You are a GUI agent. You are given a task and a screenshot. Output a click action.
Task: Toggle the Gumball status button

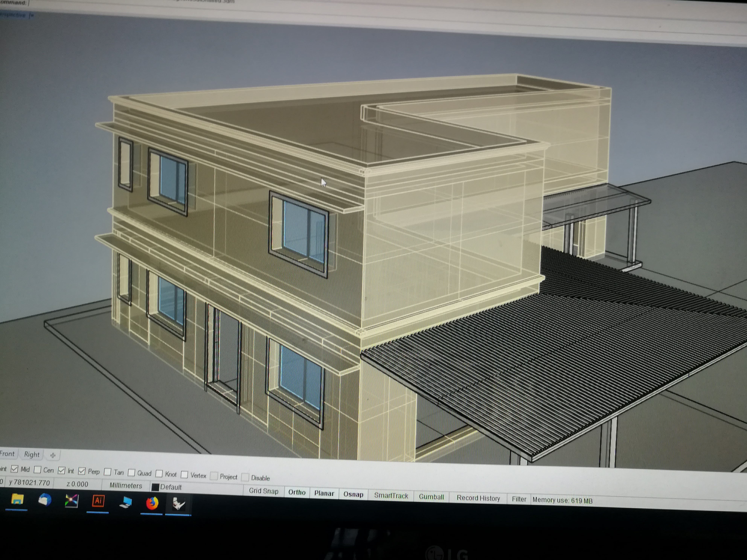[431, 497]
